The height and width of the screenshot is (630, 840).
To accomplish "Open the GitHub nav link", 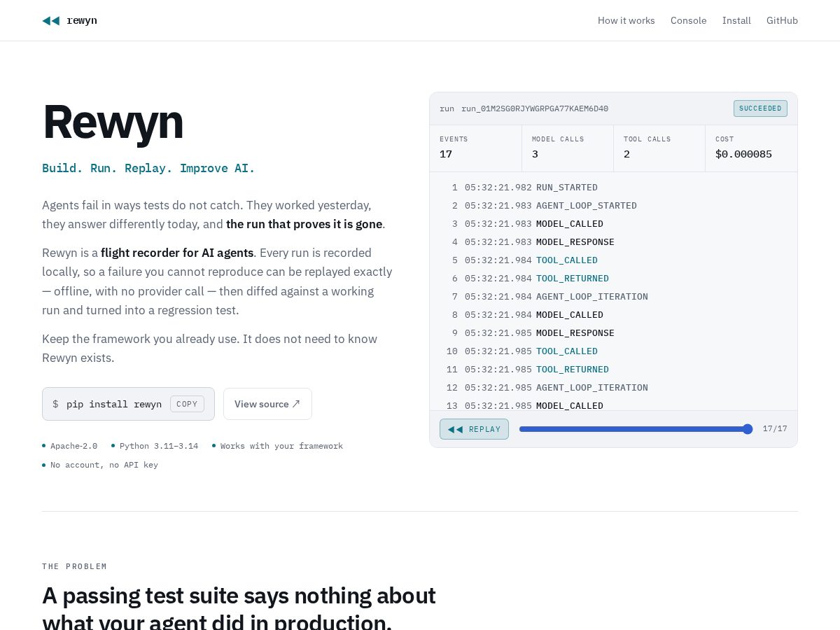I will [x=782, y=20].
